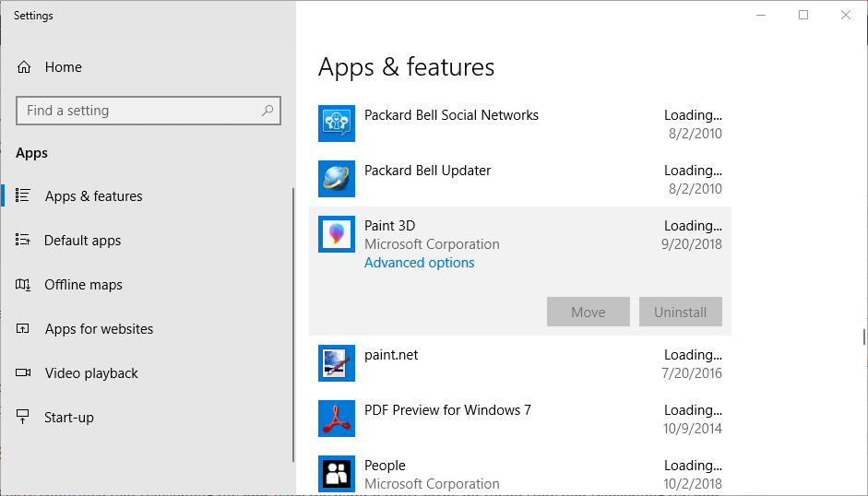Click the app list vertical scrollbar
Screen dimensions: 868x496
coord(863,337)
